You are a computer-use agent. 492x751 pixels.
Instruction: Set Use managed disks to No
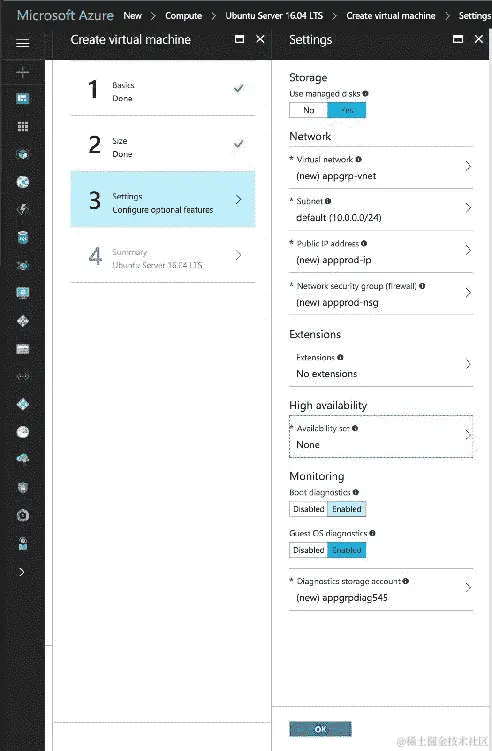tap(309, 110)
